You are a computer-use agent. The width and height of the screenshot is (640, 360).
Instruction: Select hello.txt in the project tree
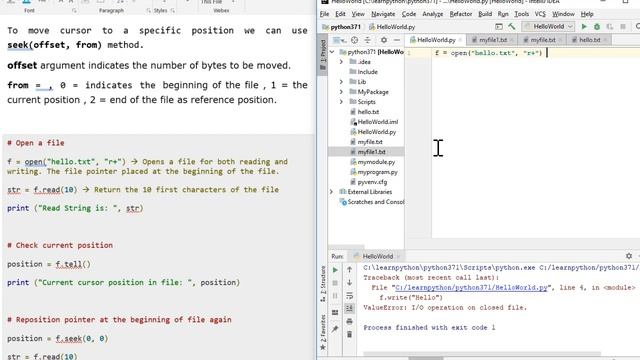(364, 112)
